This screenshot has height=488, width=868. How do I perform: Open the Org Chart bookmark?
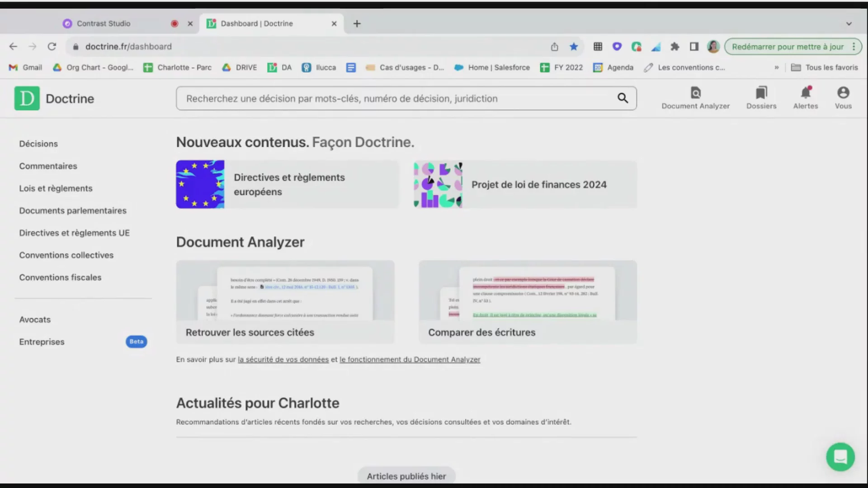(x=93, y=67)
